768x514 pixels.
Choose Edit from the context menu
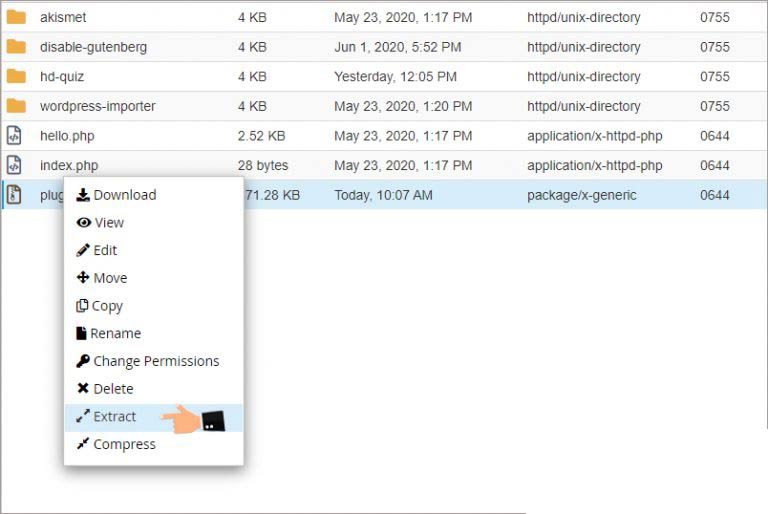pyautogui.click(x=153, y=250)
